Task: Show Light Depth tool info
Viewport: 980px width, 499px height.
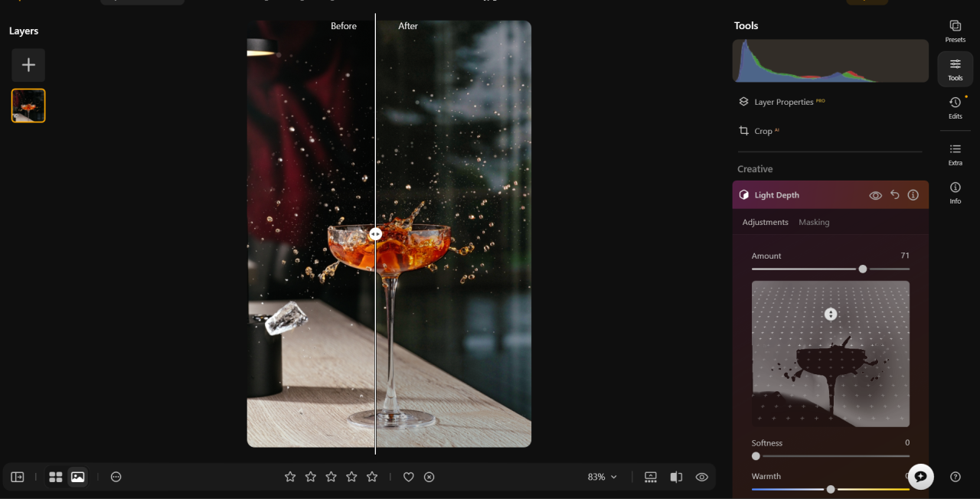Action: (913, 195)
